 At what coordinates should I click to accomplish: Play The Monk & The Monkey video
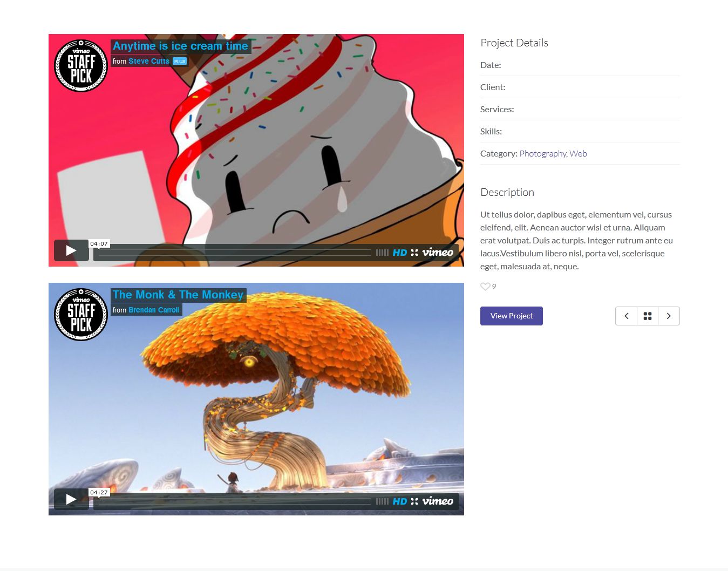click(x=71, y=499)
